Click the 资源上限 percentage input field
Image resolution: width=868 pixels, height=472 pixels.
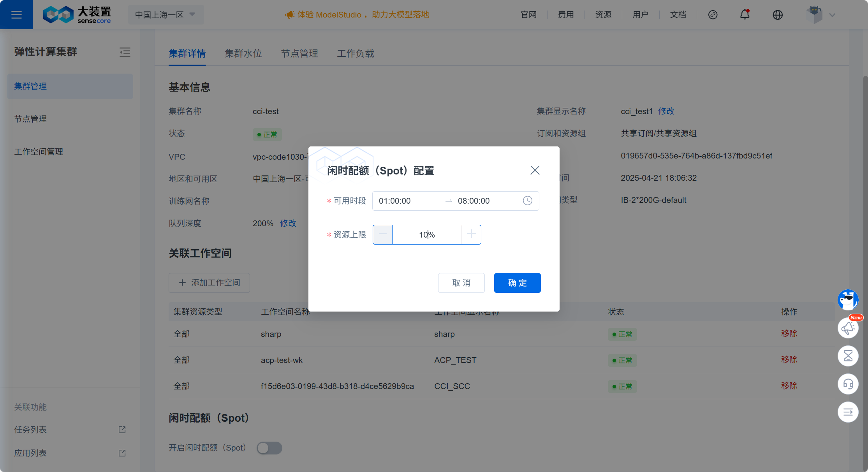tap(427, 234)
